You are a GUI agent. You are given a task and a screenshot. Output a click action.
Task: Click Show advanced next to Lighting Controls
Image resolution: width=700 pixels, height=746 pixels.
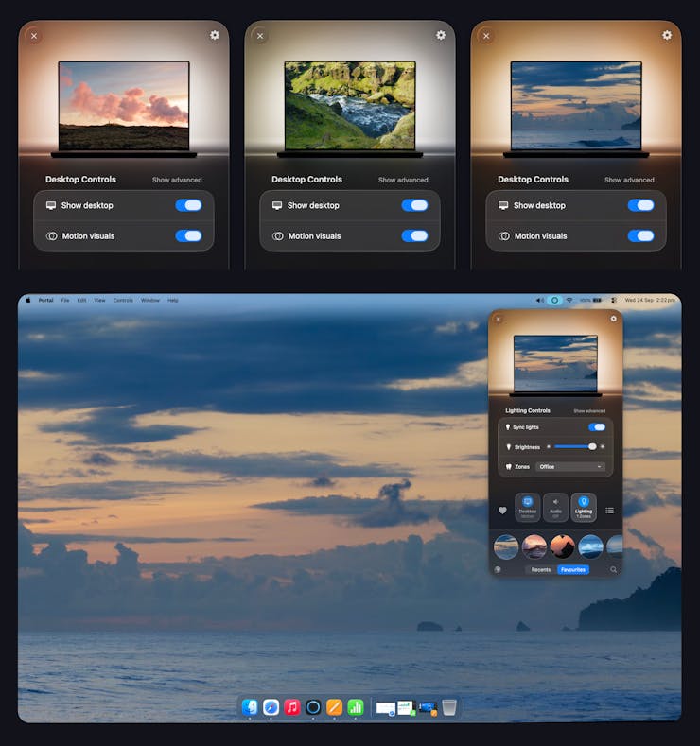pos(589,411)
